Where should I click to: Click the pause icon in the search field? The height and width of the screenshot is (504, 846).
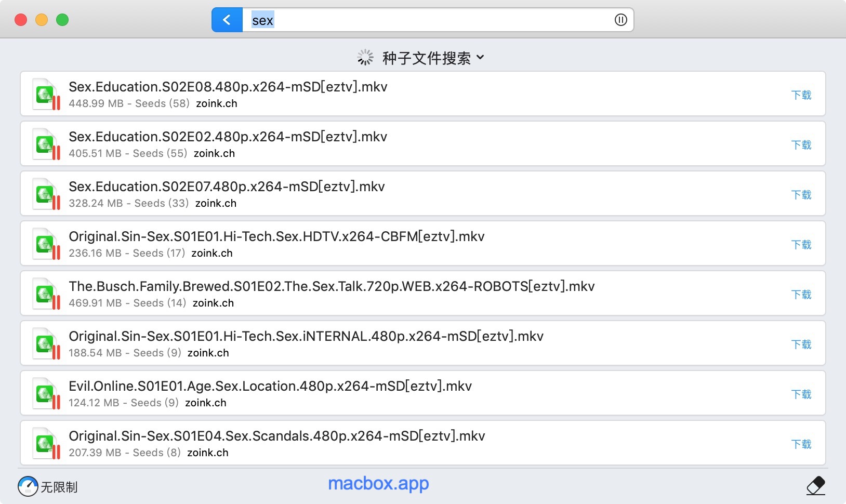[x=620, y=20]
